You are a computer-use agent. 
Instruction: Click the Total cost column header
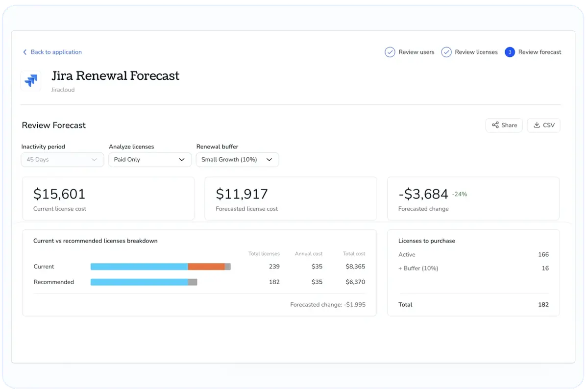click(354, 254)
